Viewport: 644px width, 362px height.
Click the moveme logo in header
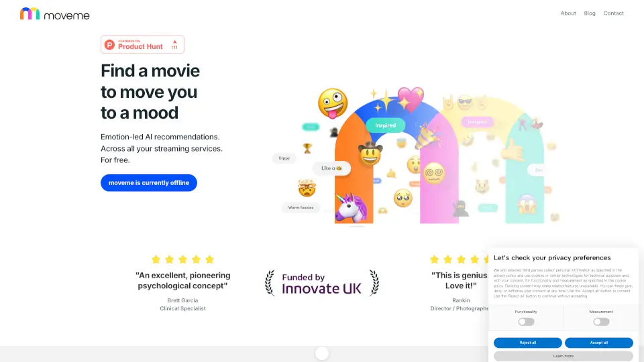(54, 14)
